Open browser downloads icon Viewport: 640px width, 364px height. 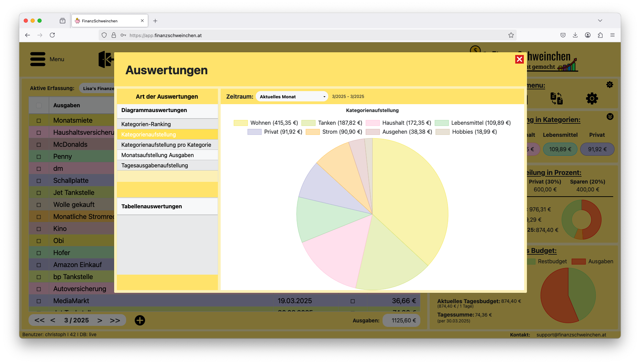[x=575, y=35]
